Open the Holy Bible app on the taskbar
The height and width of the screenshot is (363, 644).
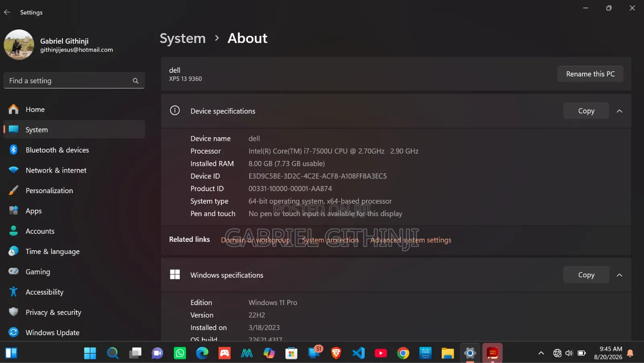(x=493, y=353)
